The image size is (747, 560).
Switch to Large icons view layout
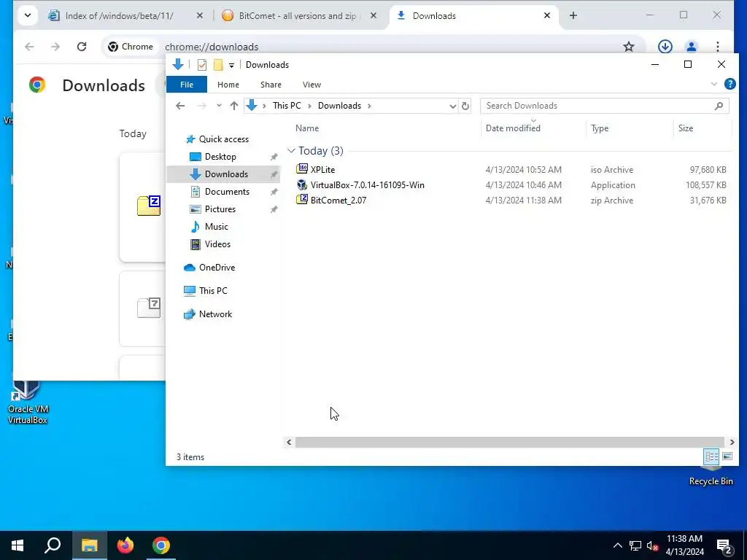coord(727,456)
